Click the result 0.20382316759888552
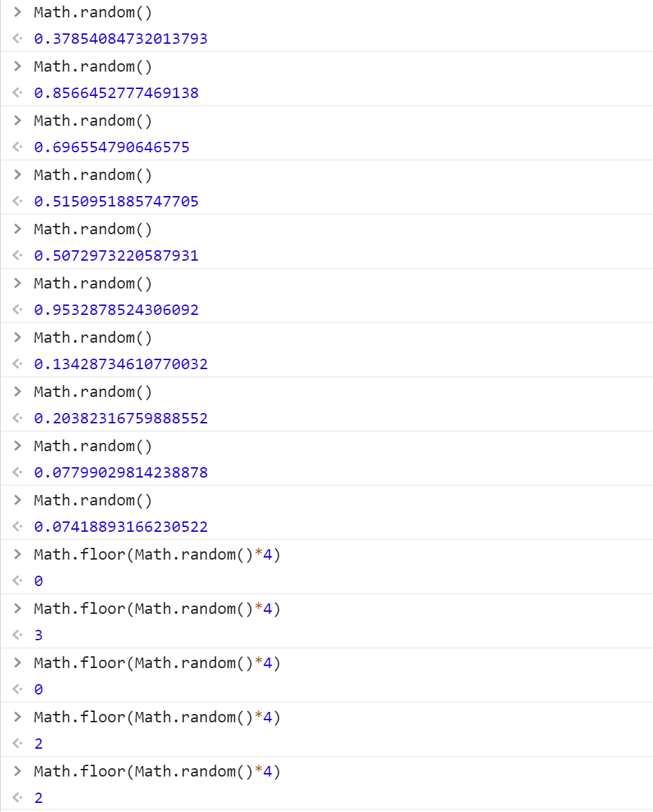Screen dimensions: 653x812 (121, 419)
